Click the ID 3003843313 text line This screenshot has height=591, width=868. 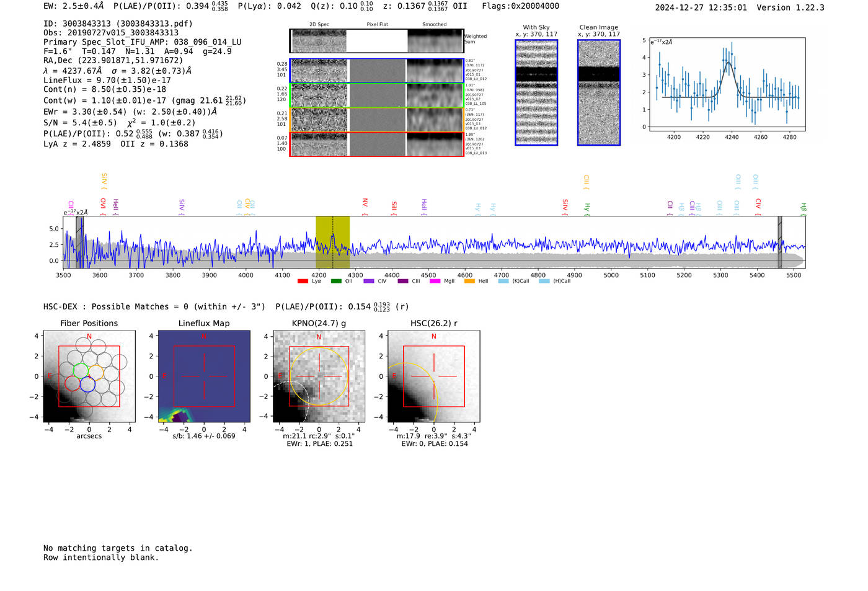118,24
